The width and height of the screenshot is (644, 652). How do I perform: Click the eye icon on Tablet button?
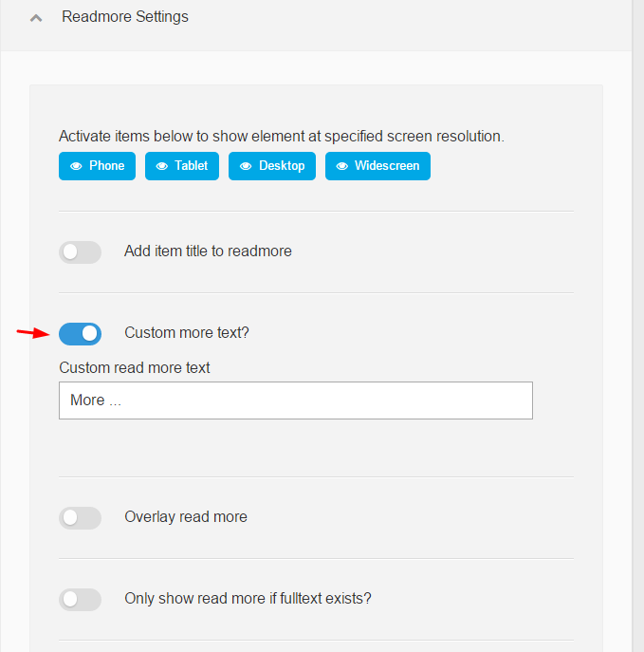click(x=161, y=166)
